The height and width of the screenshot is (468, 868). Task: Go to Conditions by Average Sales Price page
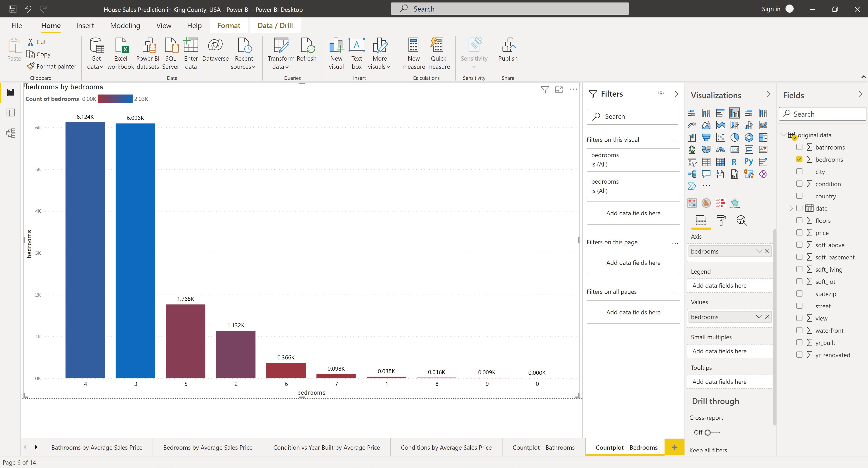(446, 447)
